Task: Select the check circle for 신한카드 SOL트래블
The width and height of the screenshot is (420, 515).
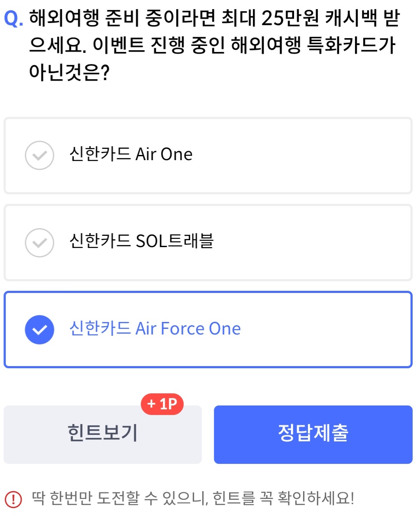Action: [x=39, y=243]
